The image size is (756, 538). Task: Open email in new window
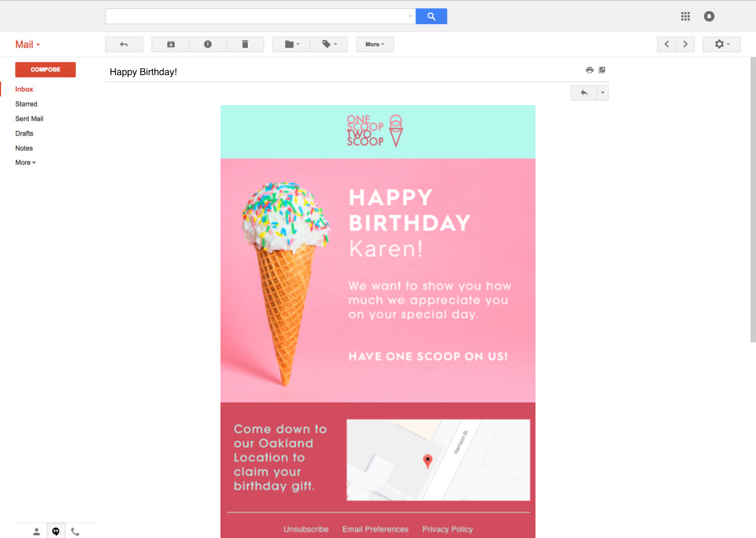(x=602, y=70)
